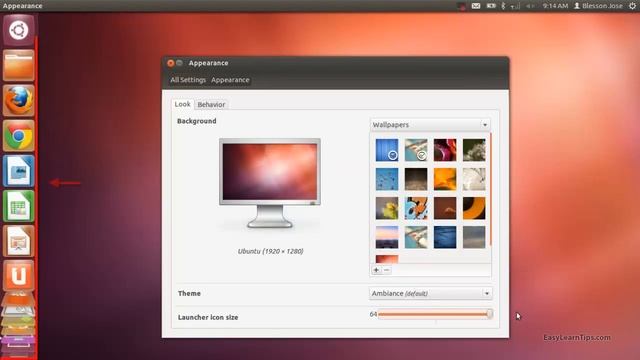Image resolution: width=640 pixels, height=360 pixels.
Task: Select the white feathery wallpaper thumbnail
Action: [474, 179]
